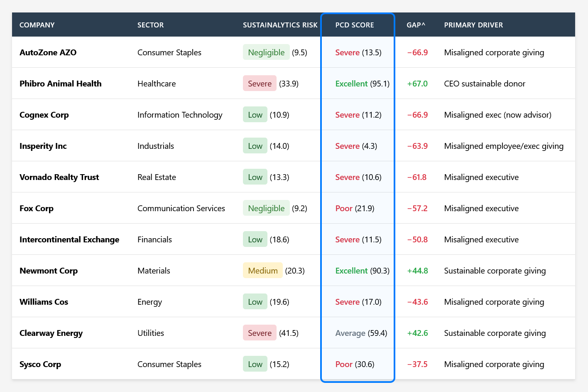
Task: Click the Real Estate sector cell
Action: [157, 177]
